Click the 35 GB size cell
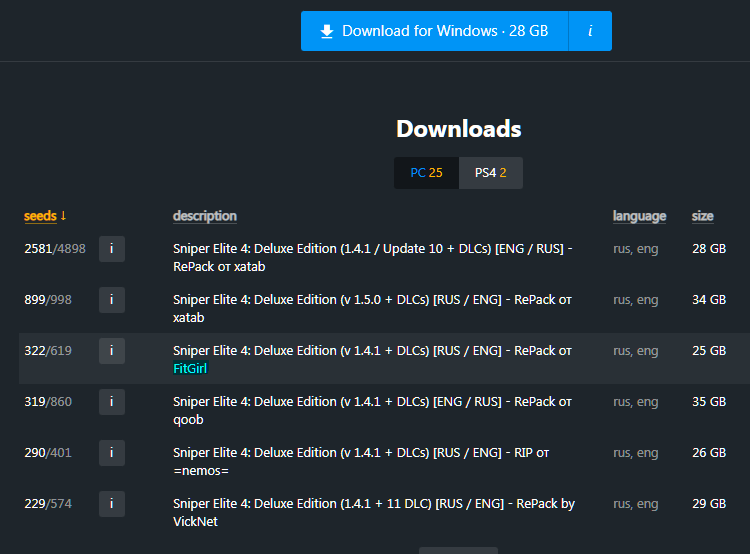 (x=709, y=402)
